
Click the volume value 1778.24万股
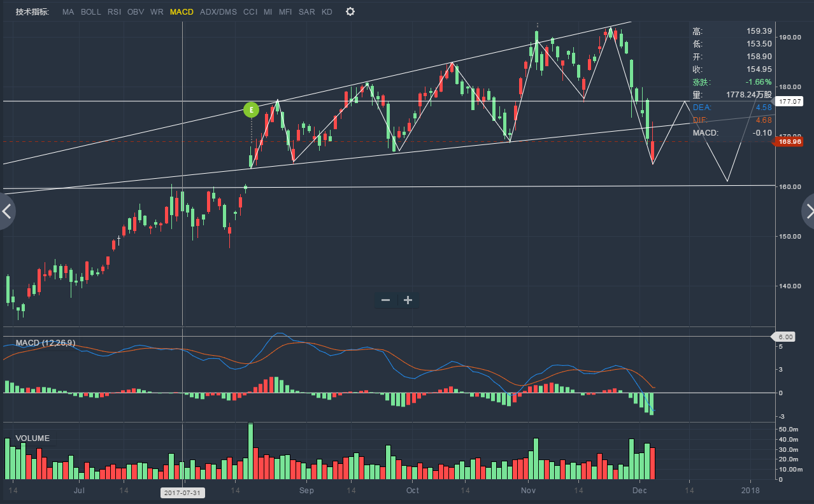pyautogui.click(x=749, y=95)
